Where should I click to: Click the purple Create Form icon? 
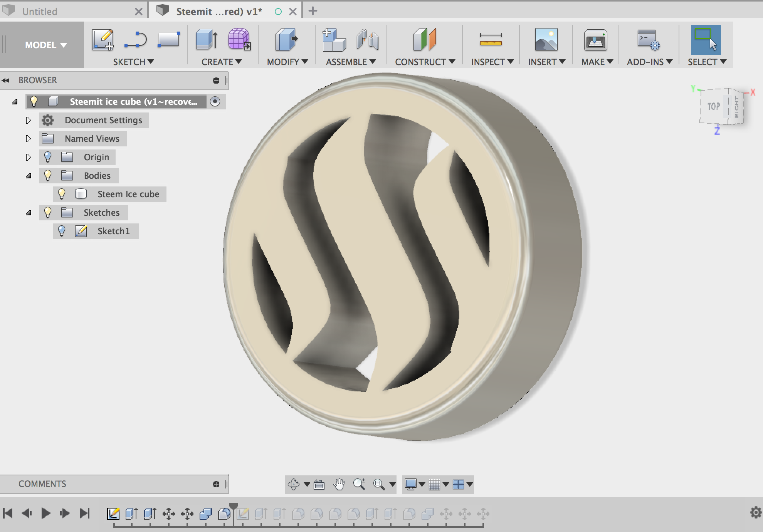239,39
